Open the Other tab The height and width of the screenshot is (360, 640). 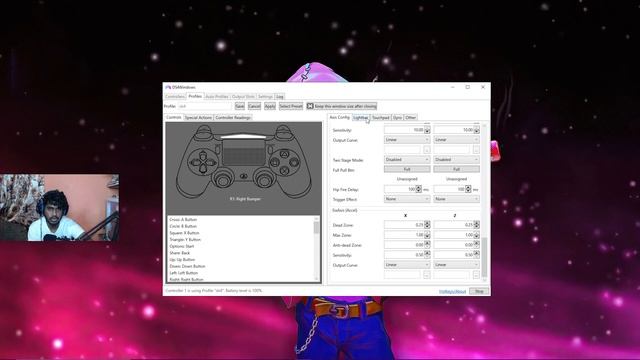pyautogui.click(x=411, y=118)
